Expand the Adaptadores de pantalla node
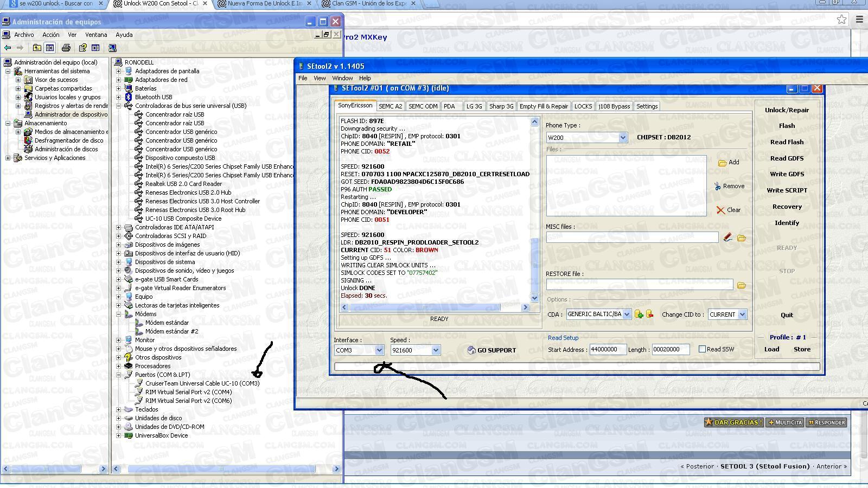 (119, 71)
